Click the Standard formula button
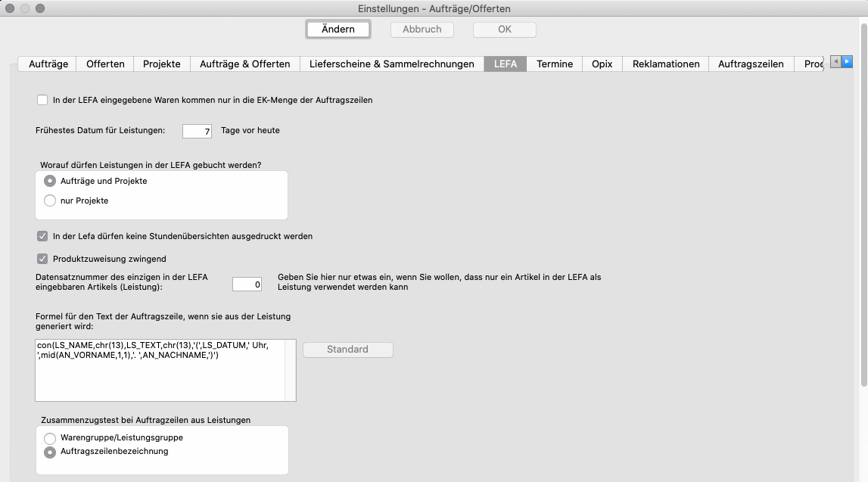868x482 pixels. click(347, 350)
